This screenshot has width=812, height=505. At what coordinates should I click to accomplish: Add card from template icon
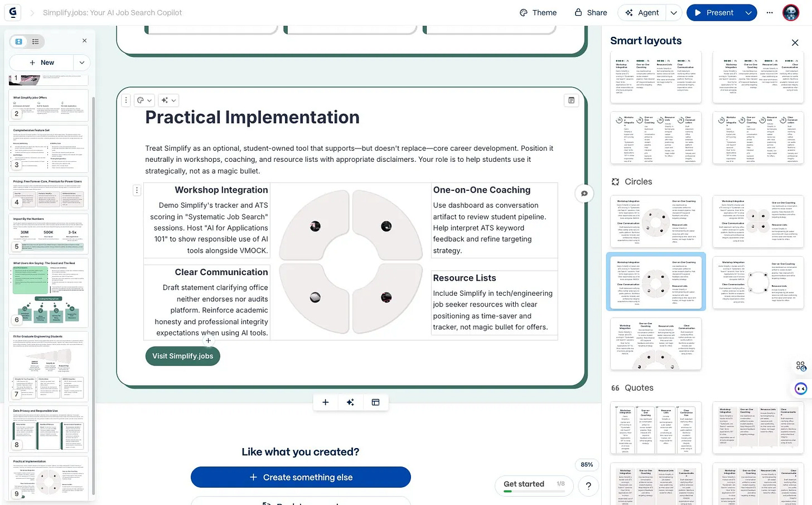(x=375, y=402)
